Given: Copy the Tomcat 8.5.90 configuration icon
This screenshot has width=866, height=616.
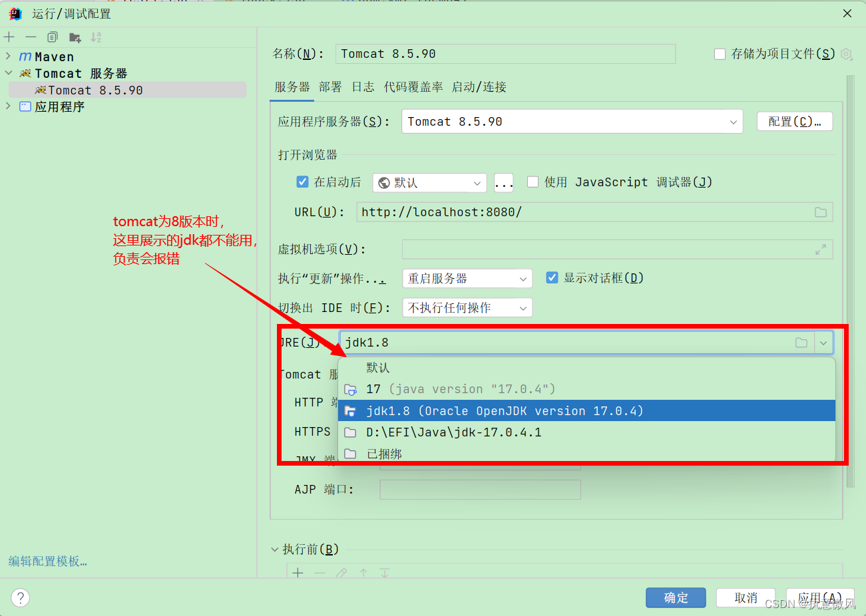Looking at the screenshot, I should click(53, 37).
